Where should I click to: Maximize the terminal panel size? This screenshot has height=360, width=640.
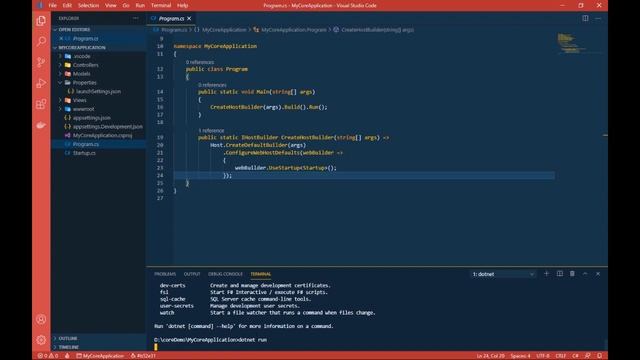585,273
